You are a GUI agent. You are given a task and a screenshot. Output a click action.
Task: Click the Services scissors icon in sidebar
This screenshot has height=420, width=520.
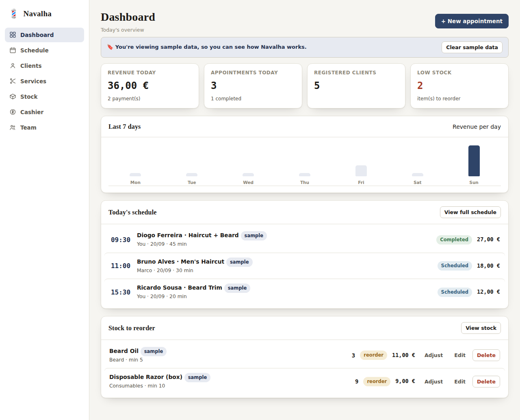point(13,81)
